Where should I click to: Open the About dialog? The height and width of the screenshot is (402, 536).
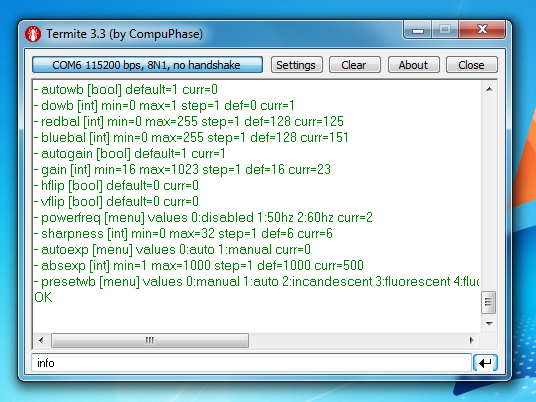(x=413, y=65)
